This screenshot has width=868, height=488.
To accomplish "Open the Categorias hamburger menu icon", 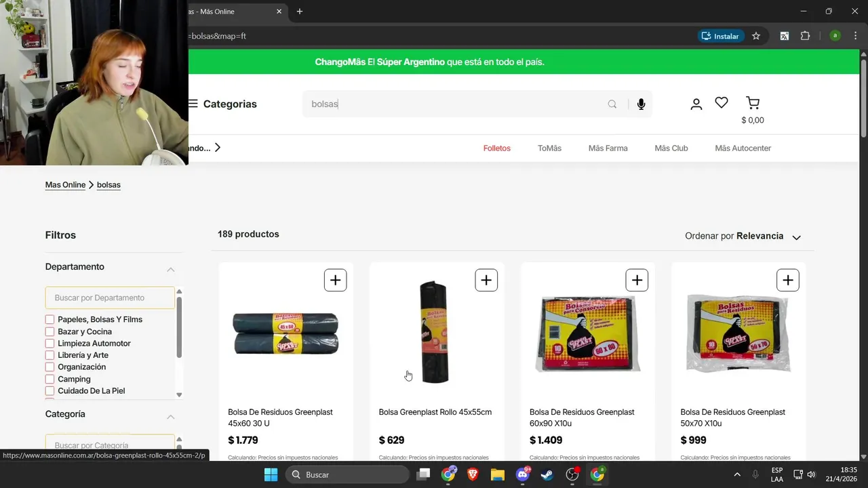I will coord(193,104).
